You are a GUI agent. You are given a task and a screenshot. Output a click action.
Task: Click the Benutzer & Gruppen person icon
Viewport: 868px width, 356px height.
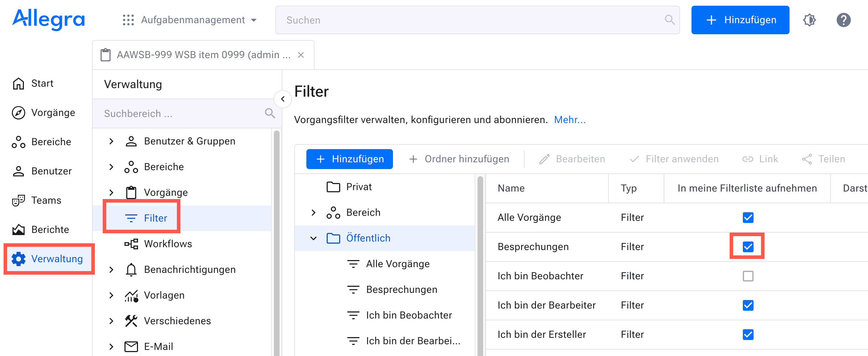(131, 141)
